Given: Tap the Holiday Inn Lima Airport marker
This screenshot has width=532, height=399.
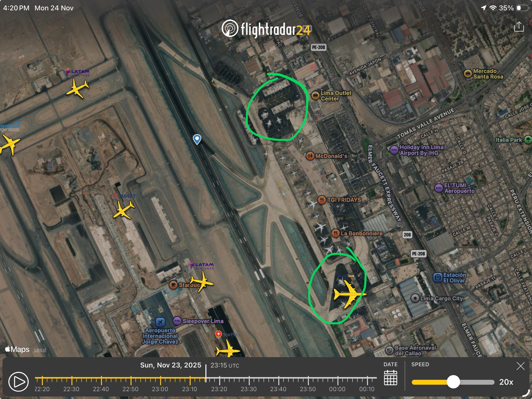Looking at the screenshot, I should [x=394, y=150].
